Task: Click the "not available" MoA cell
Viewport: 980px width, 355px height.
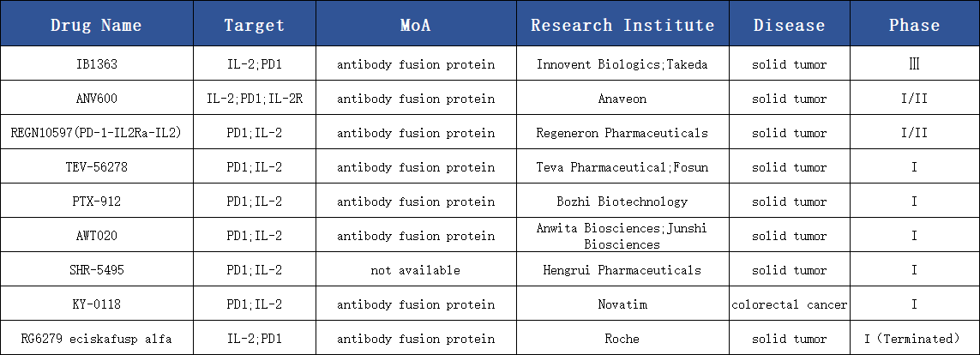Action: click(x=416, y=270)
